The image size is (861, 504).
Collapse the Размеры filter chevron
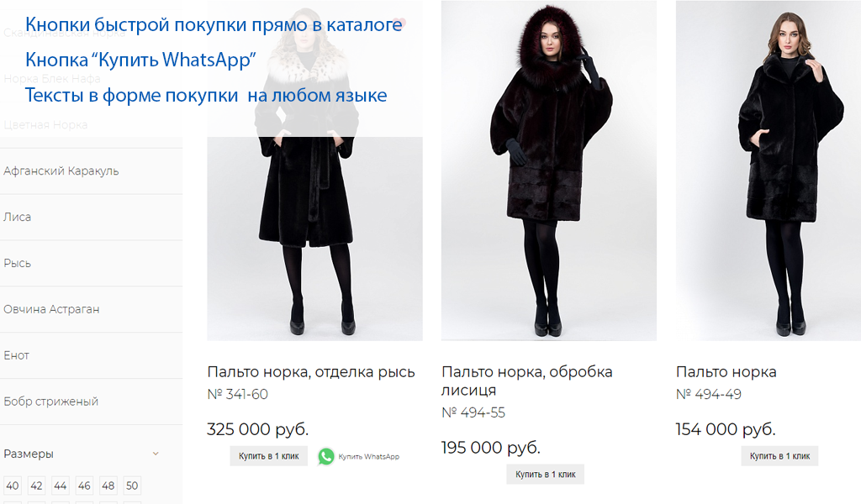[156, 454]
